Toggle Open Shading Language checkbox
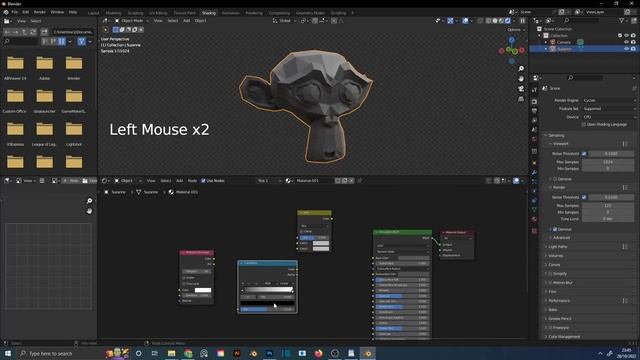Image resolution: width=640 pixels, height=360 pixels. pos(584,124)
